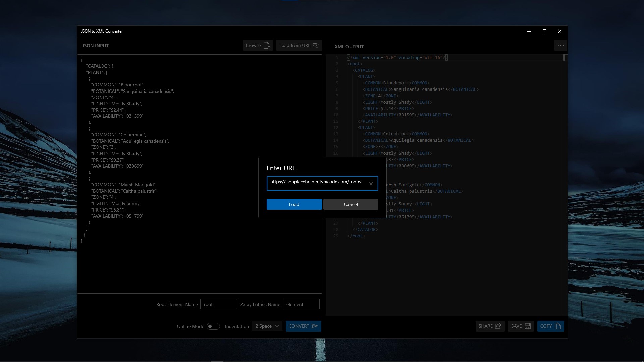The height and width of the screenshot is (362, 644).
Task: Maximize the JSON to XML Converter window
Action: click(x=544, y=31)
